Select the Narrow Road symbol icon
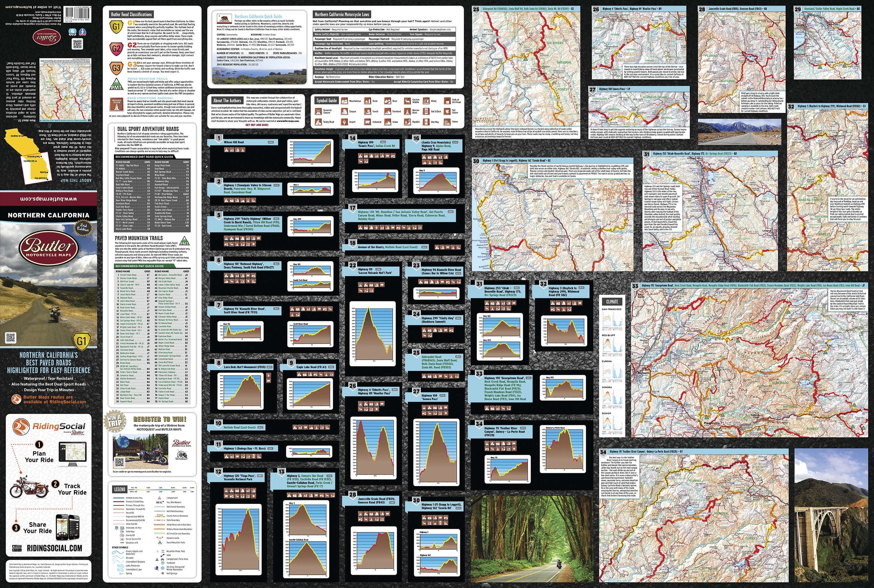This screenshot has width=874, height=588. (408, 111)
